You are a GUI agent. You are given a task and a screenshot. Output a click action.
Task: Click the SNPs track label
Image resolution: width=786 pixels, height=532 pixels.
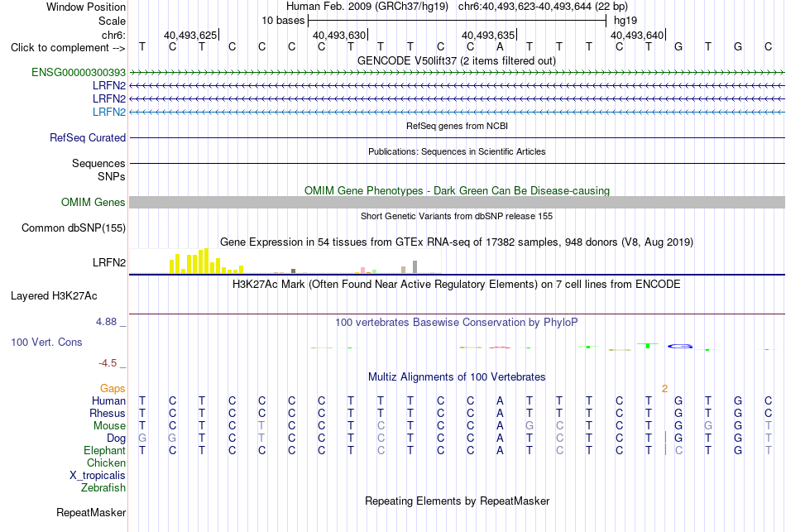pos(112,176)
